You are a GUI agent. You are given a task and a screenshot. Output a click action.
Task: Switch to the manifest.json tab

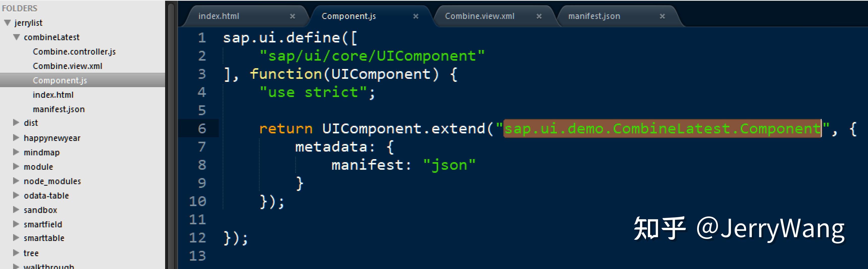[x=594, y=16]
